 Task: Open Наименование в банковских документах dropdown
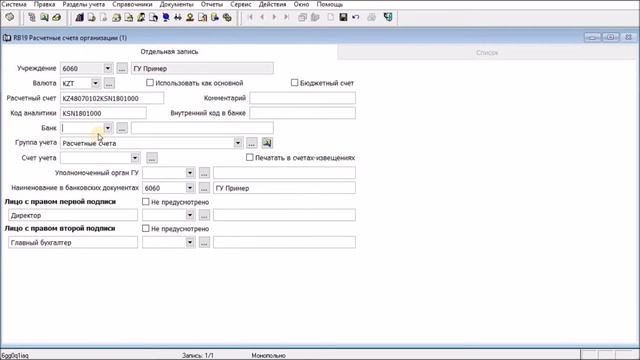click(x=190, y=188)
